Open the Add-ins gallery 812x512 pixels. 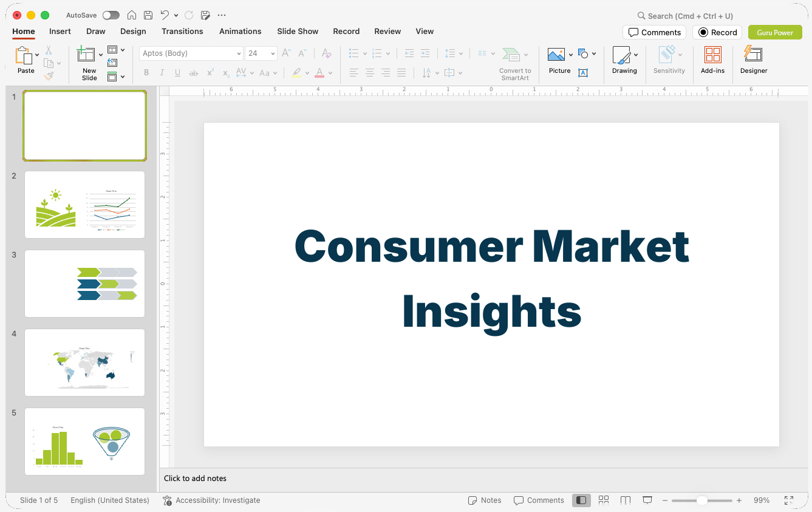713,60
